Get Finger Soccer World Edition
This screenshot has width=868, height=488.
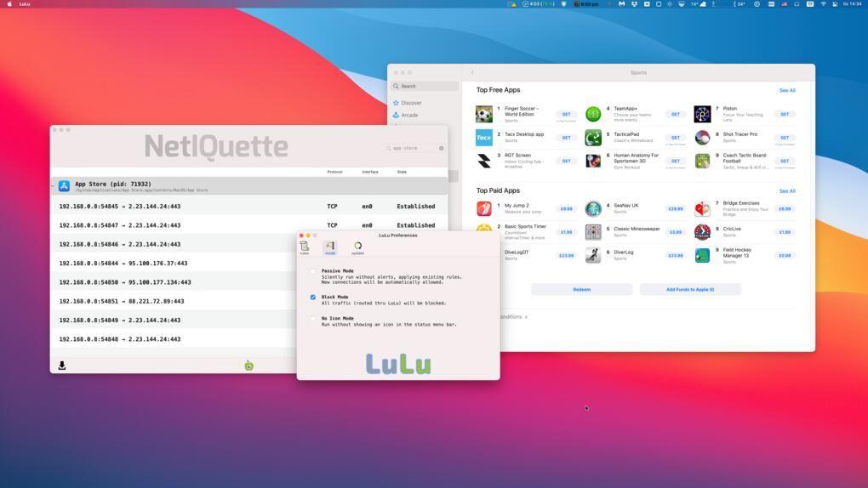click(x=566, y=114)
